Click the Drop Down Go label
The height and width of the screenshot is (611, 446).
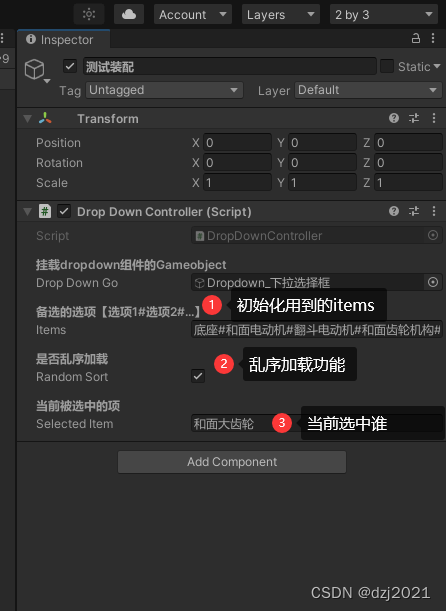point(77,283)
